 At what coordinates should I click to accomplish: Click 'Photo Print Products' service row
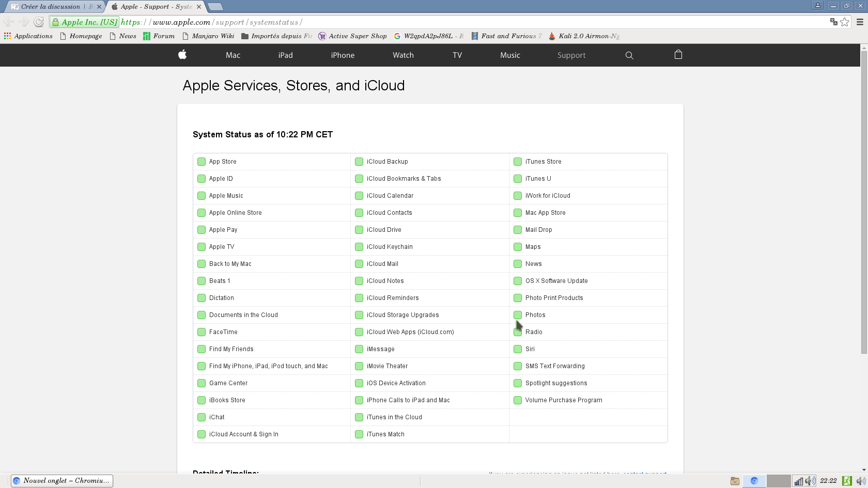point(588,298)
